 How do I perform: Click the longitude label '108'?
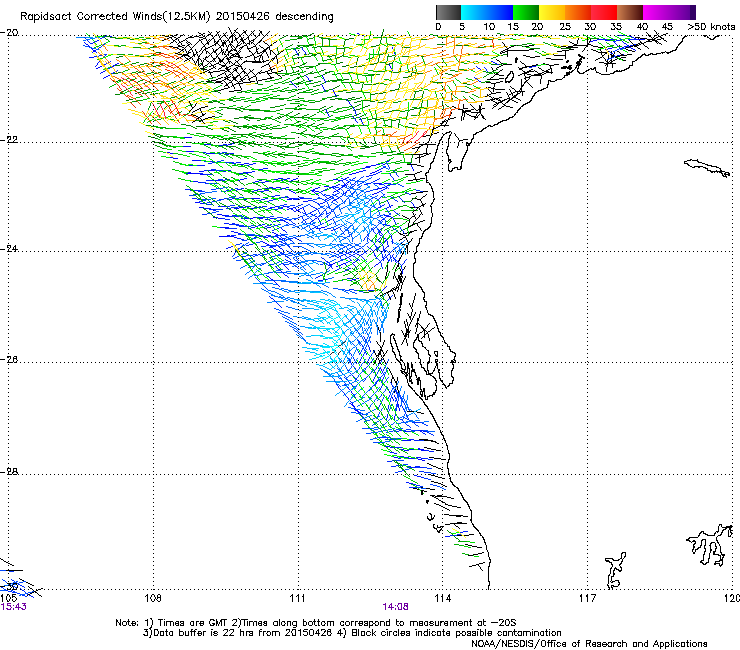pyautogui.click(x=152, y=598)
